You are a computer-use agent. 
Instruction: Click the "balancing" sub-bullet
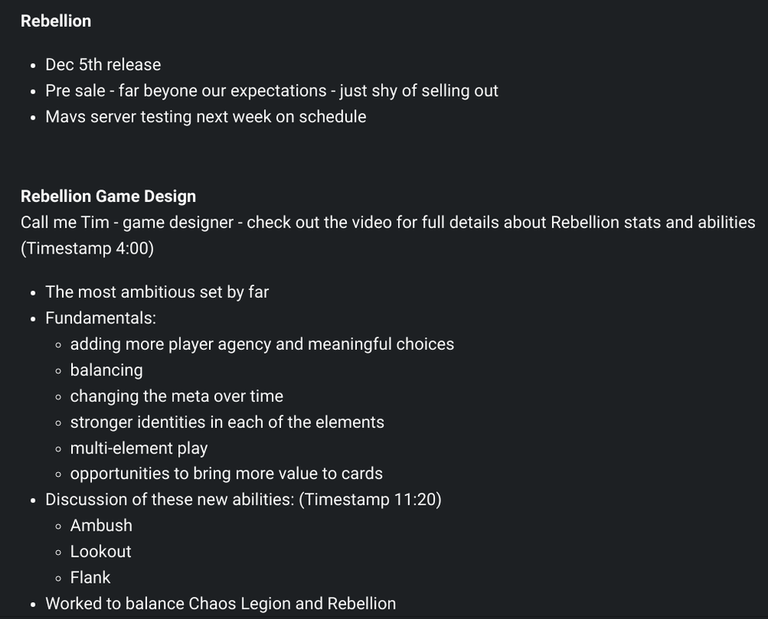coord(106,370)
